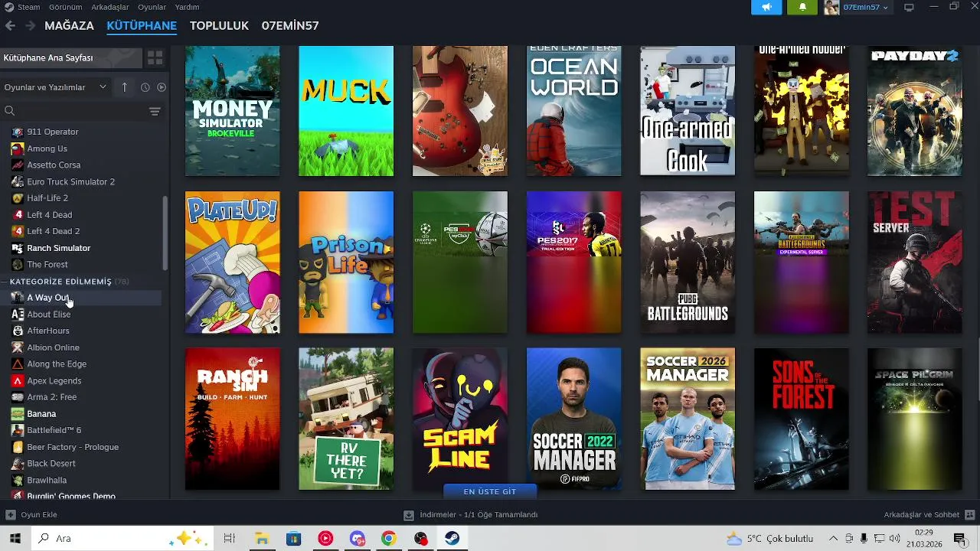Open File Explorer from the taskbar
The image size is (980, 551).
(x=262, y=539)
